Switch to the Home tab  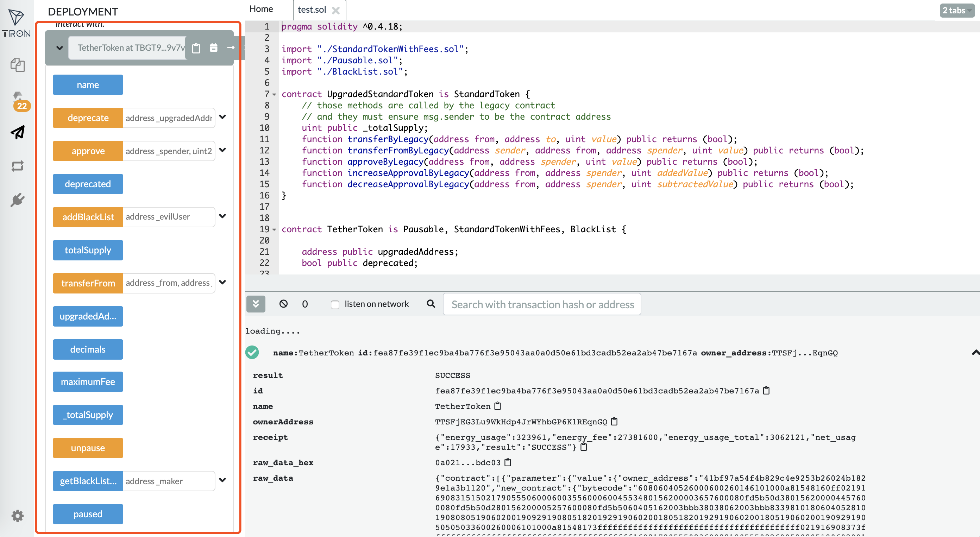coord(261,9)
